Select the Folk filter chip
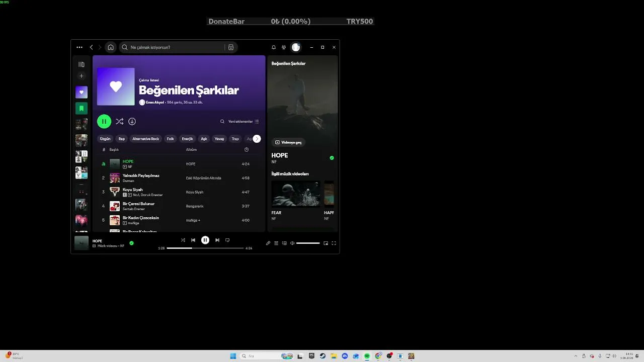Image resolution: width=644 pixels, height=362 pixels. tap(171, 139)
